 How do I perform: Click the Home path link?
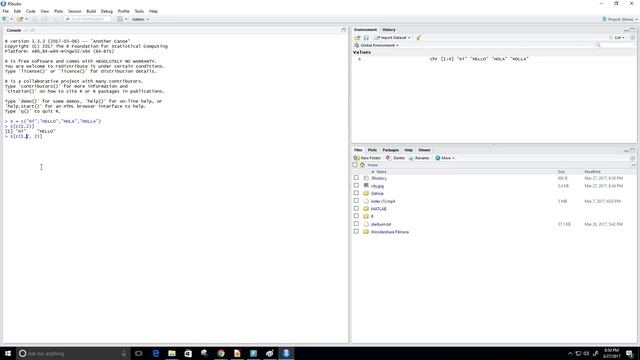coord(373,165)
